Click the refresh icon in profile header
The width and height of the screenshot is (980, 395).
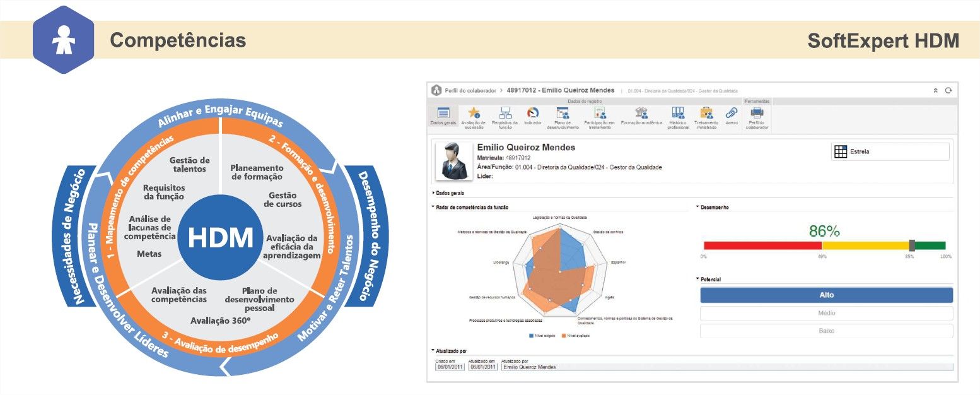click(x=947, y=91)
